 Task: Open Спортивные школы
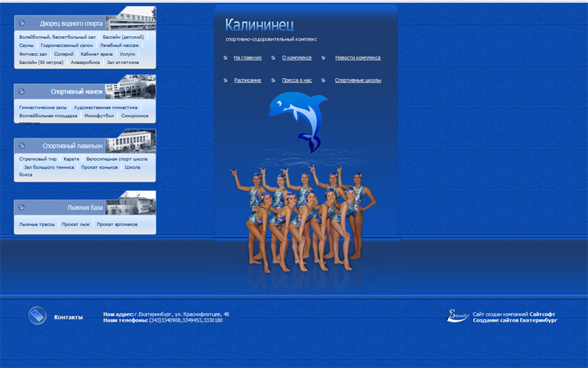click(x=358, y=80)
